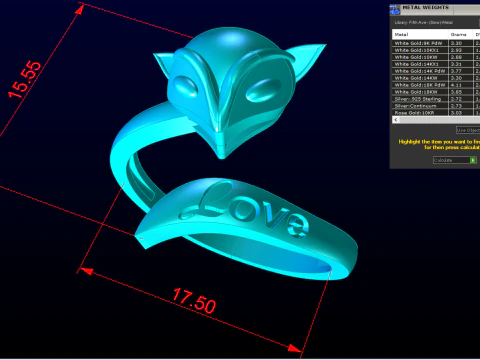Select the White Gold:14KX1 row
The width and height of the screenshot is (480, 360).
point(436,64)
